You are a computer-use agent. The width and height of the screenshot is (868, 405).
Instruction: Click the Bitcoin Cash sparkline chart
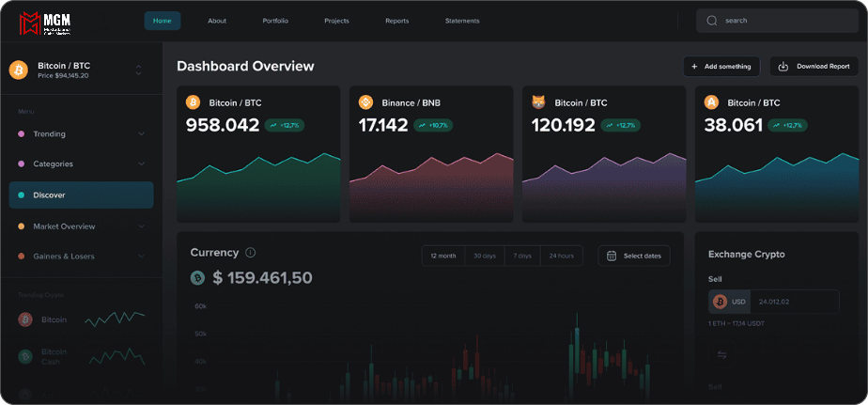(117, 356)
